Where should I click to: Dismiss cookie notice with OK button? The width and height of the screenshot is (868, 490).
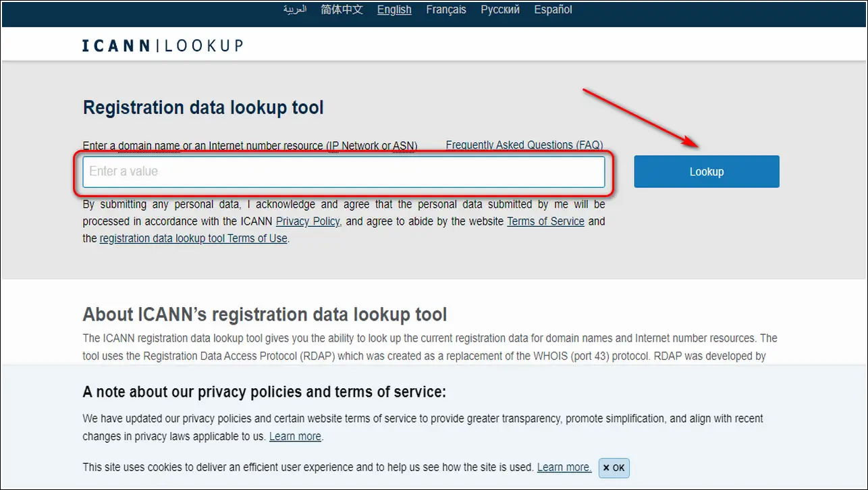(x=614, y=468)
